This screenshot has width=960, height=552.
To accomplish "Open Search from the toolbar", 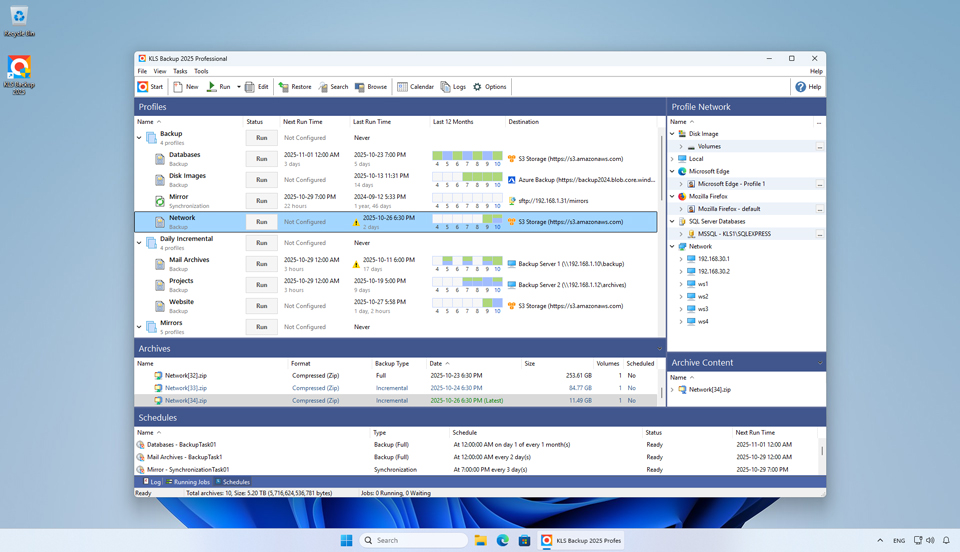I will coord(333,87).
